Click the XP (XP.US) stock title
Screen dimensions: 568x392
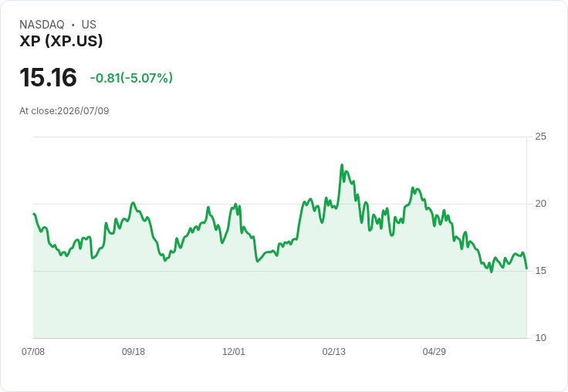pos(61,41)
